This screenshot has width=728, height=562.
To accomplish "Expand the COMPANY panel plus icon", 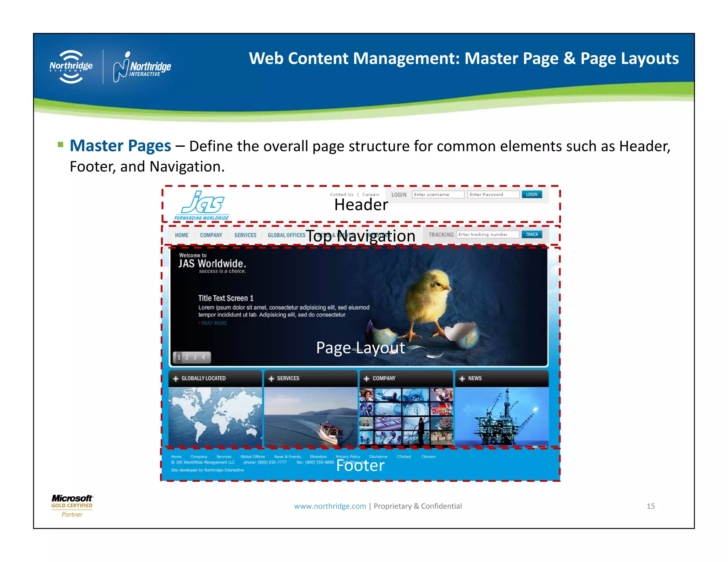I will point(366,379).
